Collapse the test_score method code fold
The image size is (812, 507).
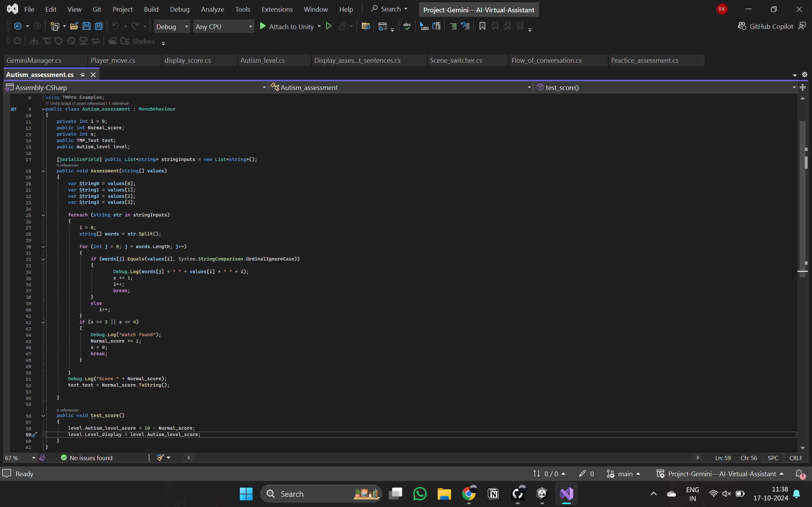point(43,416)
